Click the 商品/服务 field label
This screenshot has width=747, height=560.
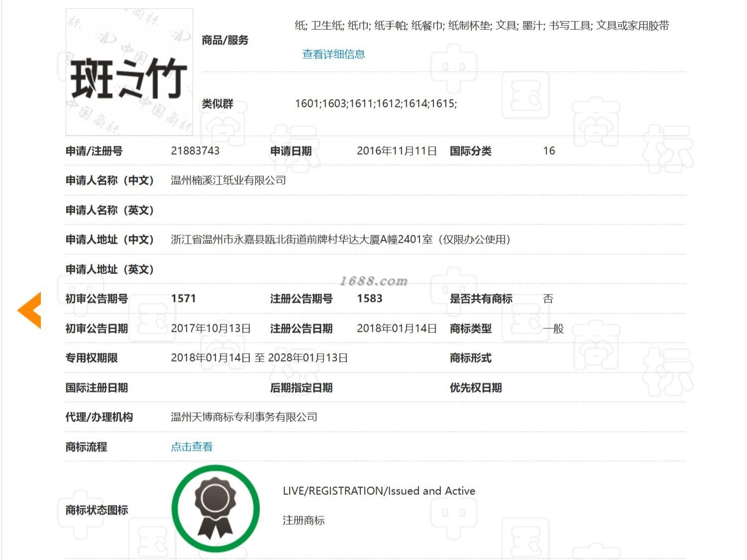point(225,40)
